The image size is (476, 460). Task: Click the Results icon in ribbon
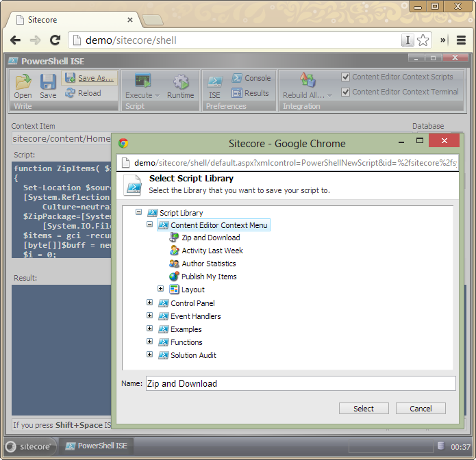[x=237, y=93]
